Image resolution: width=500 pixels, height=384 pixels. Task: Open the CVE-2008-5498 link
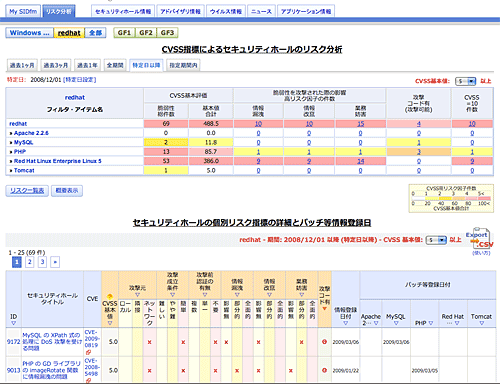coord(91,367)
